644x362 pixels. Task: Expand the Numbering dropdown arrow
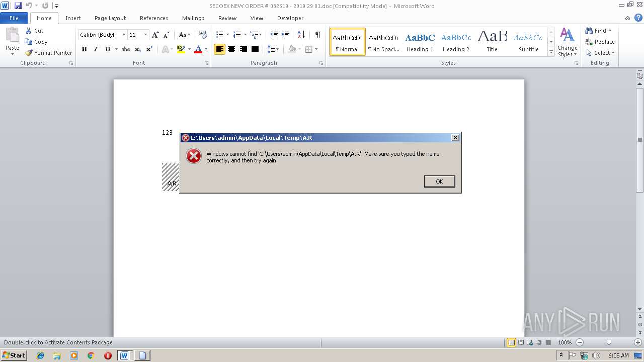point(245,35)
